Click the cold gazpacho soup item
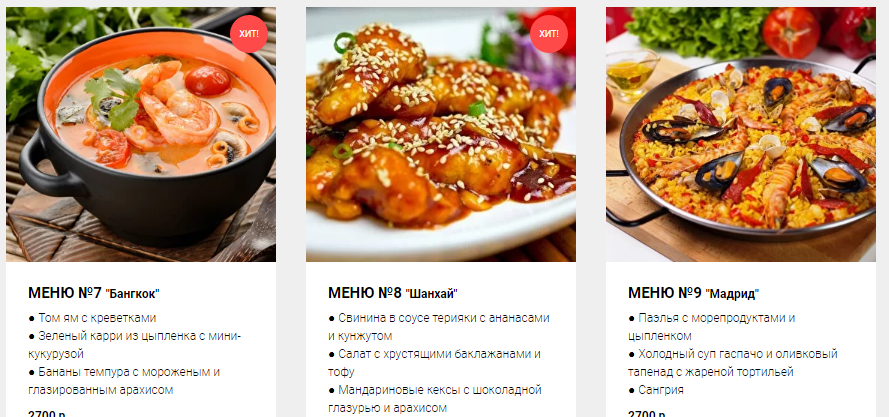The width and height of the screenshot is (889, 417). pos(733,363)
